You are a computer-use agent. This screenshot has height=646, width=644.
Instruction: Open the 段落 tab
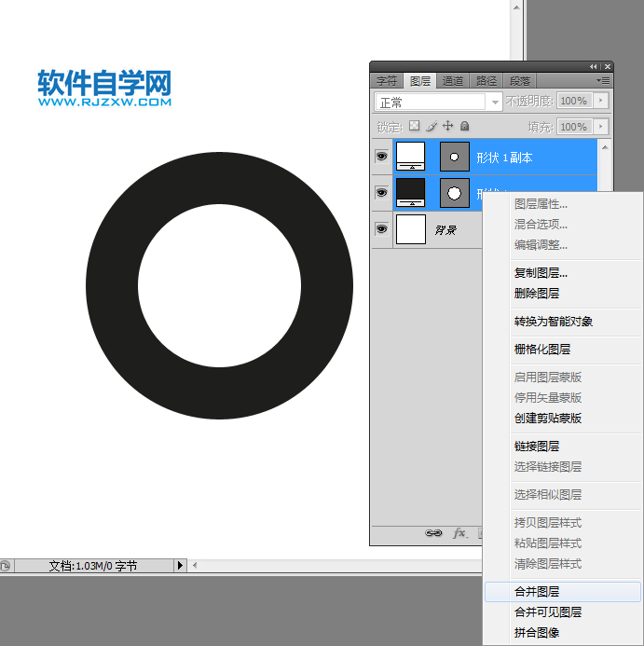519,81
